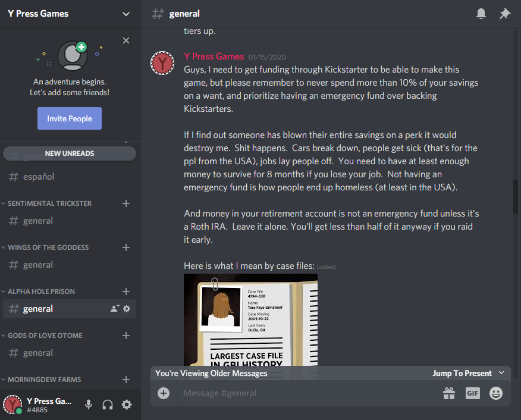Show pinned messages with pin icon
Viewport: 521px width, 420px height.
pos(505,14)
